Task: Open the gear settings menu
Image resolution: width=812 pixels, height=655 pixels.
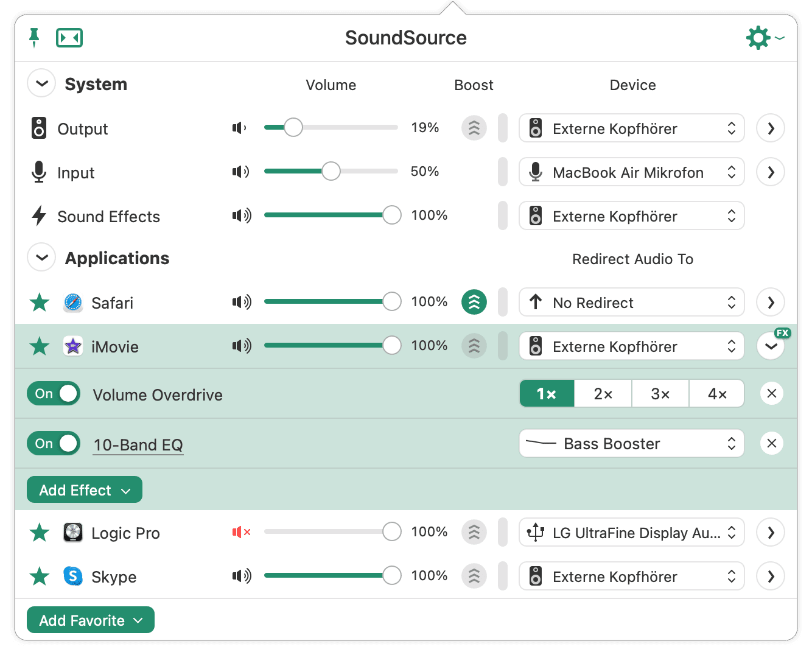Action: pos(765,38)
